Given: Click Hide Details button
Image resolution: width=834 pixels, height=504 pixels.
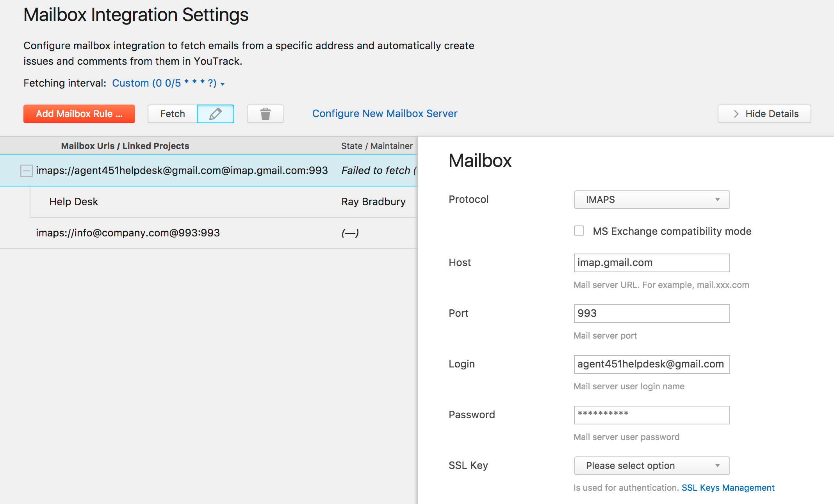Looking at the screenshot, I should (764, 114).
